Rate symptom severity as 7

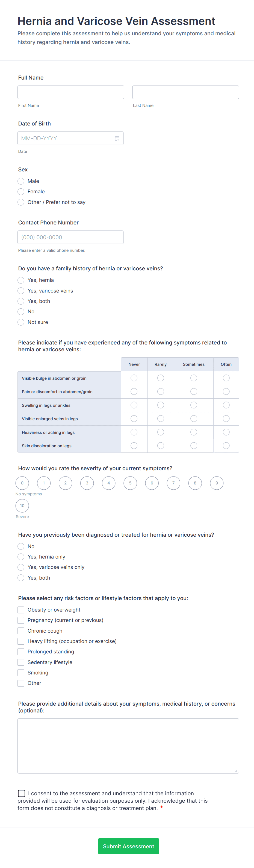[173, 483]
